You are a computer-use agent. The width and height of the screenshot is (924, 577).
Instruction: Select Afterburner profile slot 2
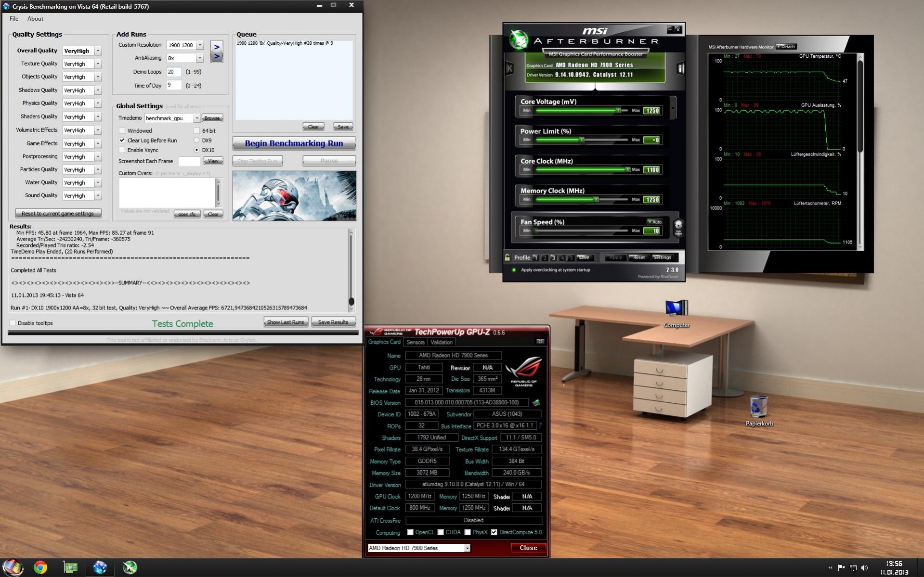point(545,258)
